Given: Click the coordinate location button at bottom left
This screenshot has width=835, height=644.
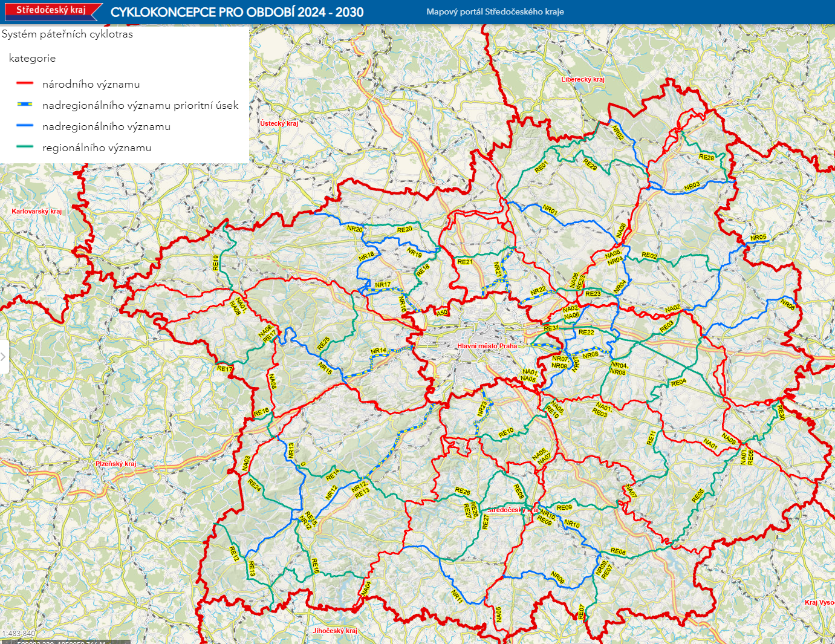Looking at the screenshot, I should (x=6, y=642).
